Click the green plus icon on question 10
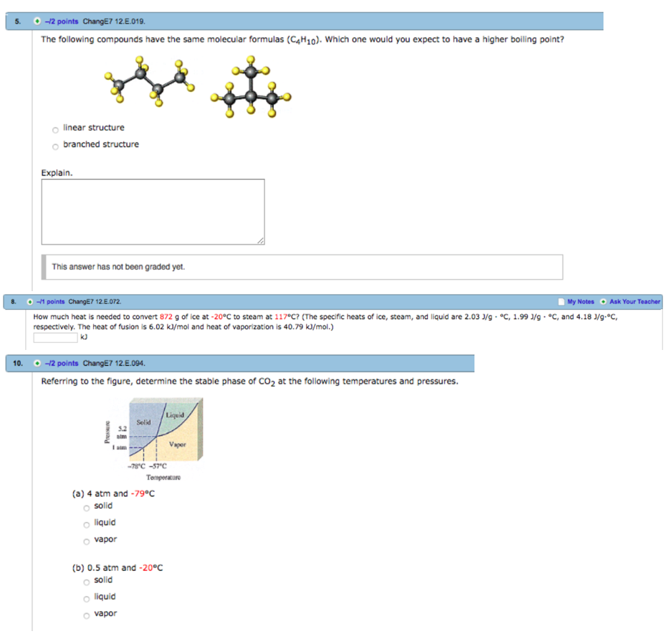This screenshot has width=668, height=644. click(37, 364)
